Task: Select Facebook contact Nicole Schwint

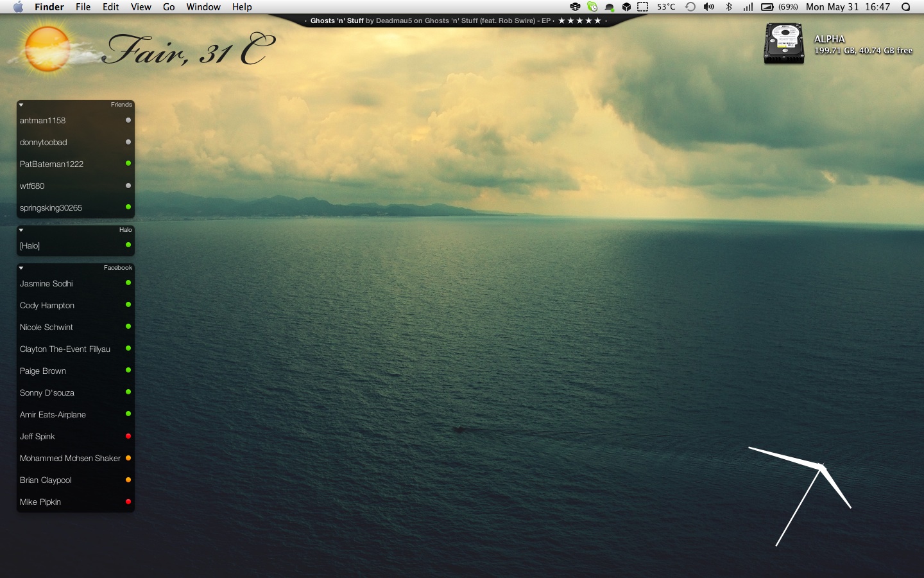Action: coord(76,328)
